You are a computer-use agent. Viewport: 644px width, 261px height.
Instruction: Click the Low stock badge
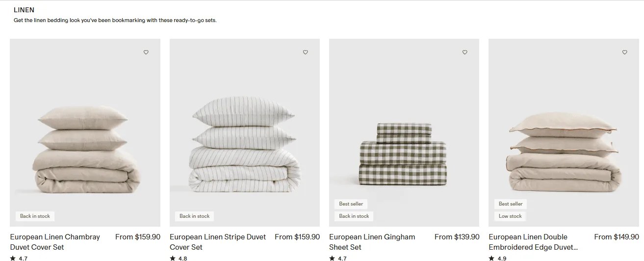pyautogui.click(x=510, y=216)
